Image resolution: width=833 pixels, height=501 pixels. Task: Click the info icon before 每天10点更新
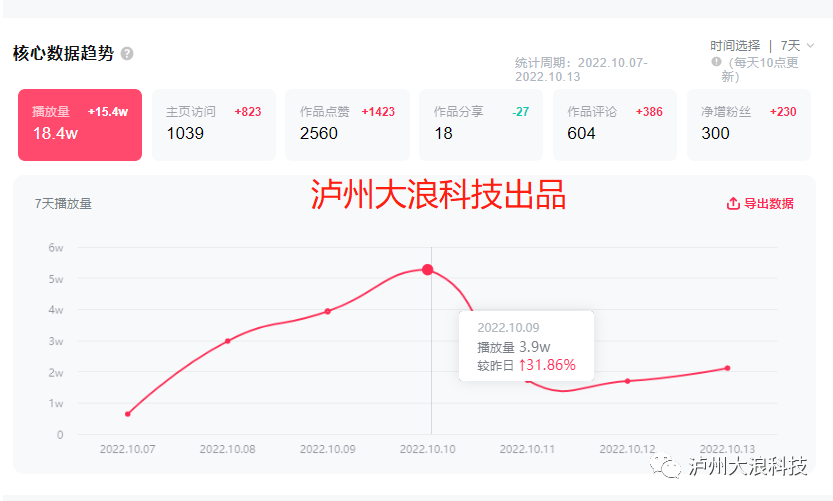pos(716,62)
